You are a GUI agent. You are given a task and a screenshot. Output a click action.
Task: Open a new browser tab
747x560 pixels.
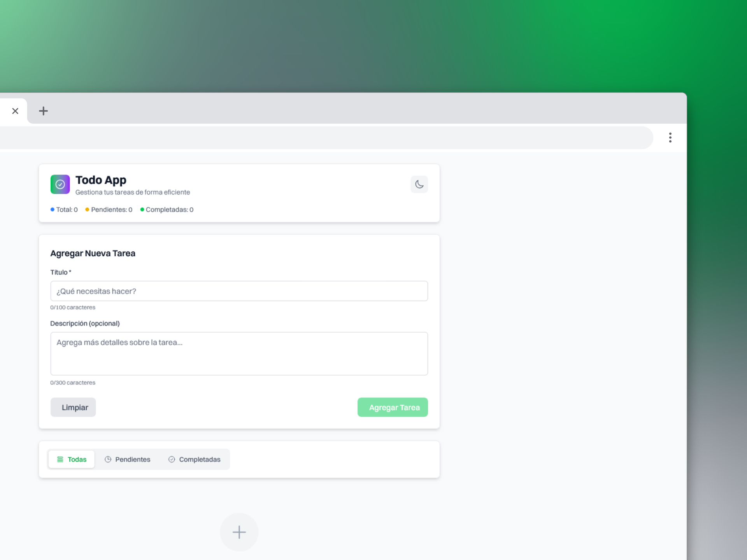coord(43,111)
